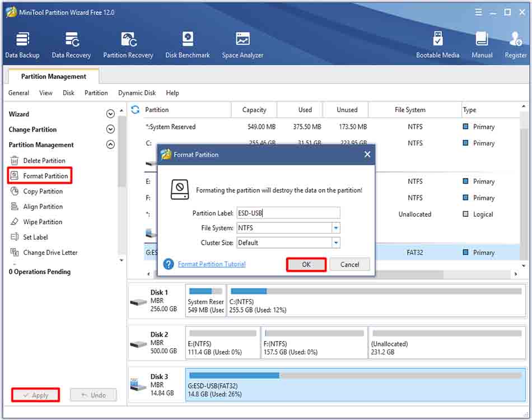Click the Disk 1 drive icon
The image size is (532, 420).
[138, 302]
